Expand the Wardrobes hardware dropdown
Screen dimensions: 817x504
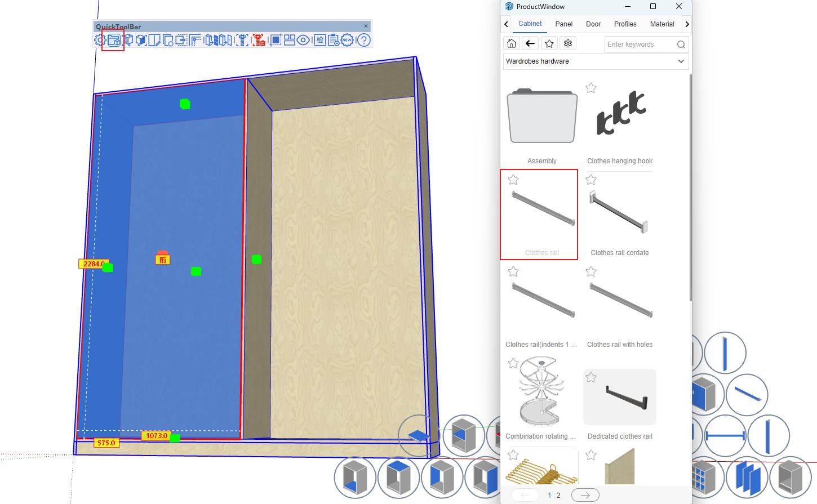(681, 61)
